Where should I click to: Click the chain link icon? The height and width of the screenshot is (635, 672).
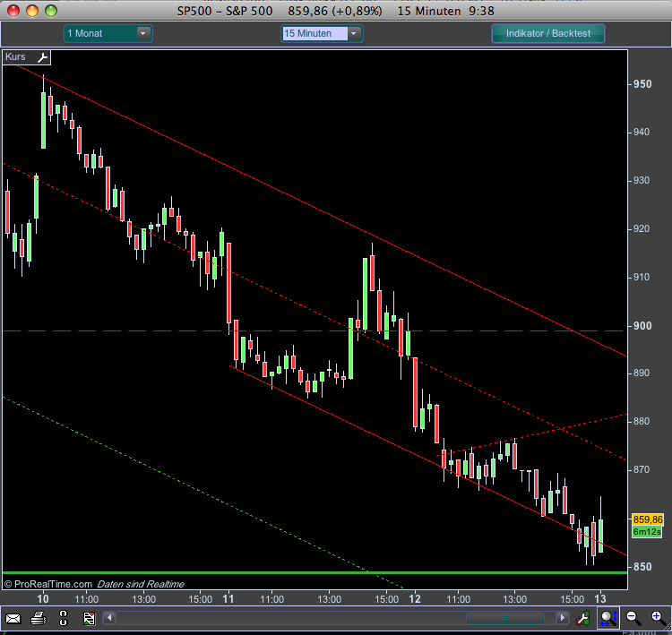64,618
